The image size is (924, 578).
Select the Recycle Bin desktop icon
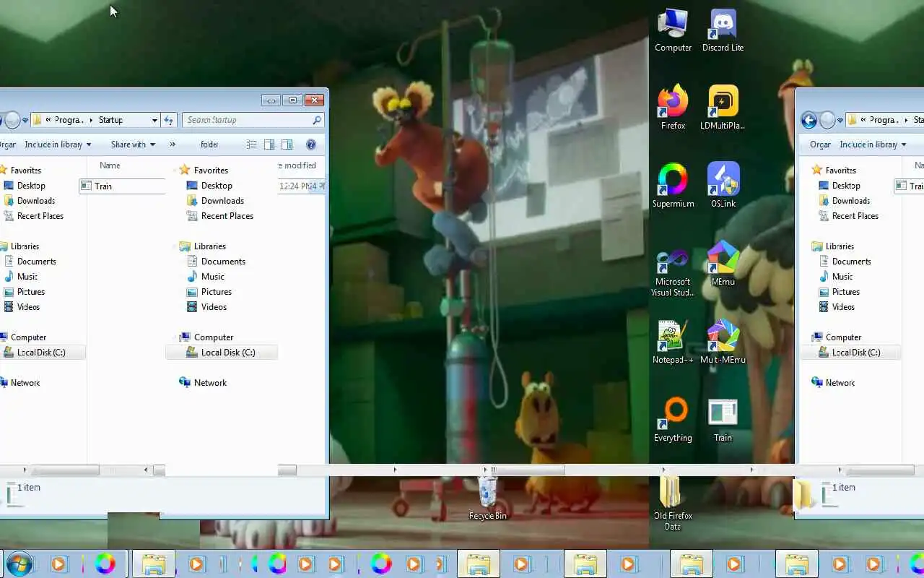coord(487,499)
